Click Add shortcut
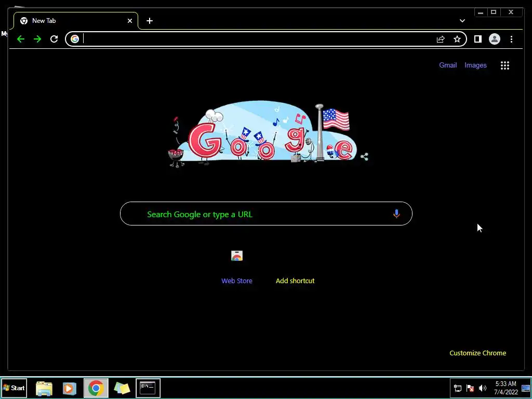The height and width of the screenshot is (399, 532). click(295, 281)
